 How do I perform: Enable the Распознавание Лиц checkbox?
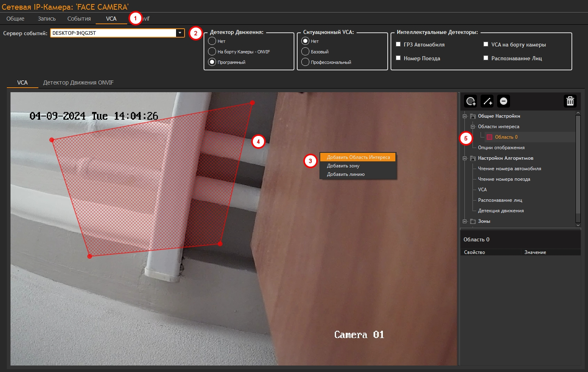486,58
